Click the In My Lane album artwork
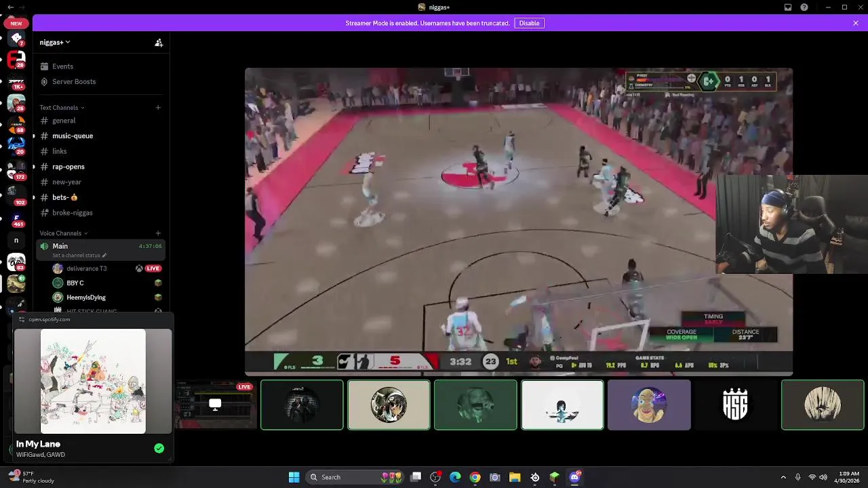 (93, 382)
